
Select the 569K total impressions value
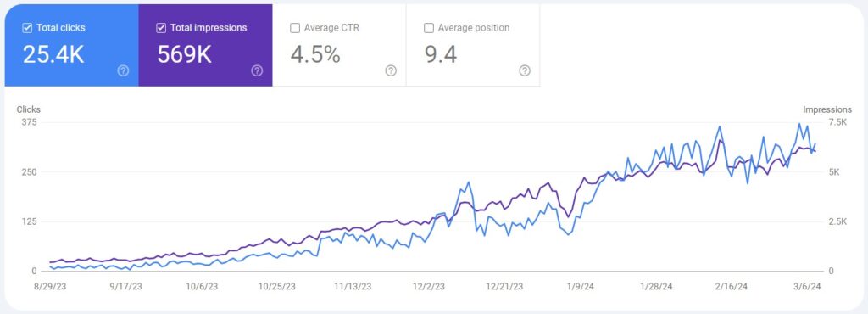click(x=184, y=54)
